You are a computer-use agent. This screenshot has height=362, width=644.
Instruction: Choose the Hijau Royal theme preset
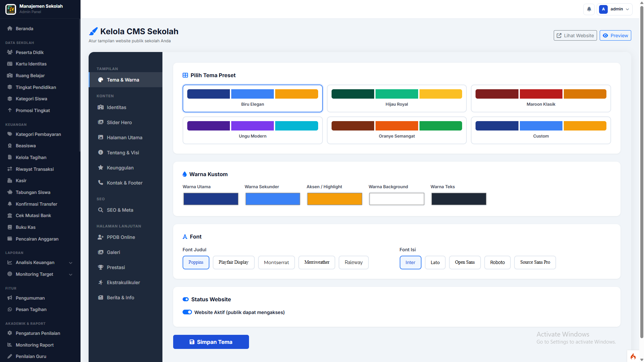tap(397, 98)
